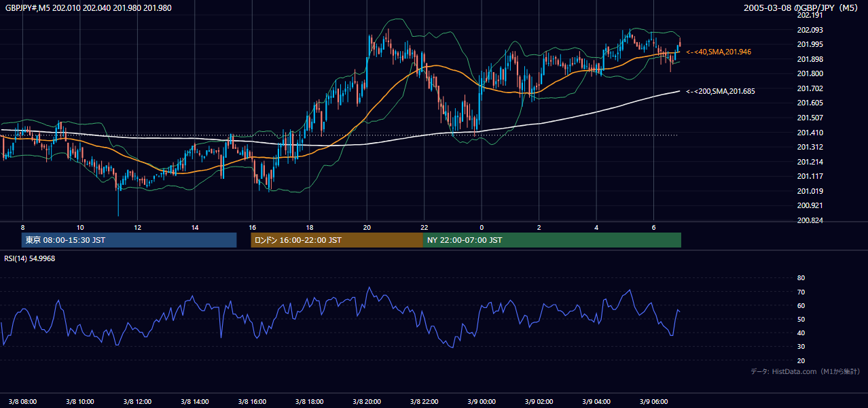Click the 3/8 12:00 date label
Screen dimensions: 868x408
click(137, 401)
